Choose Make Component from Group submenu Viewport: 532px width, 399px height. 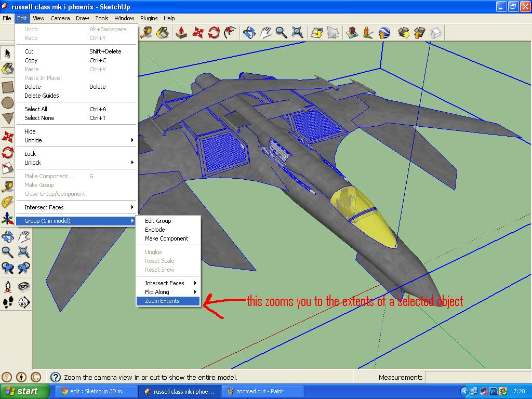[168, 238]
